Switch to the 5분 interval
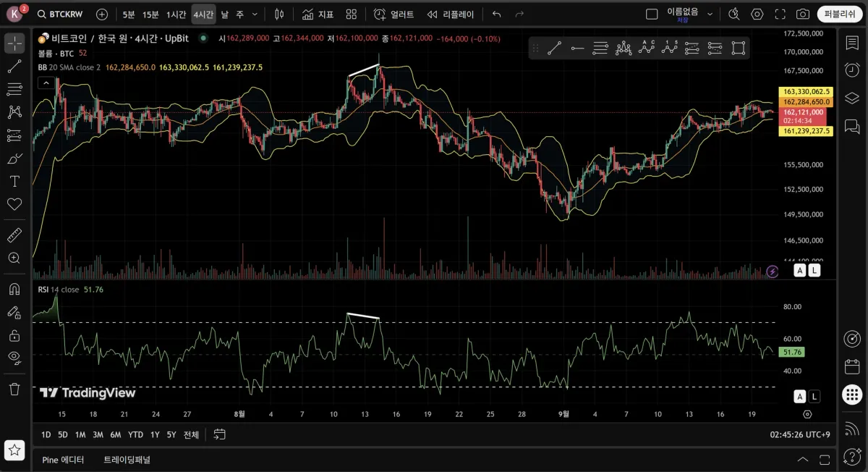The image size is (868, 472). [x=129, y=14]
